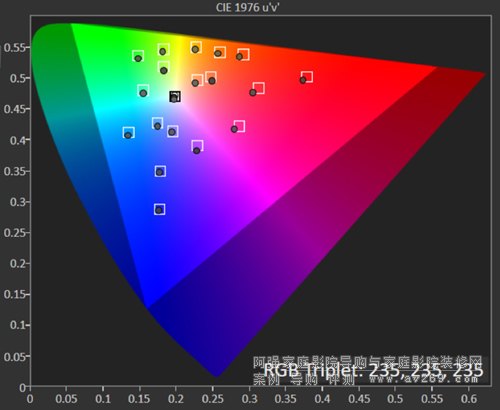The height and width of the screenshot is (410, 500).
Task: Click the 0.6 label on the horizontal axis
Action: (469, 398)
